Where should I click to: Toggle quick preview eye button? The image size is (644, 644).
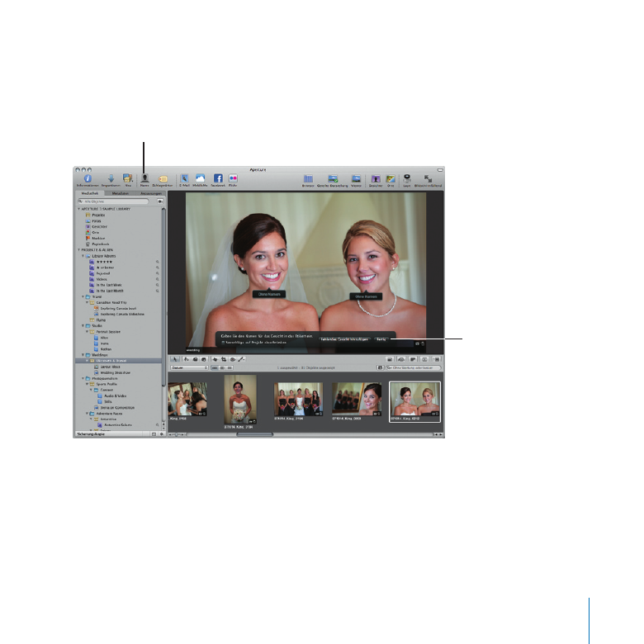pyautogui.click(x=402, y=359)
